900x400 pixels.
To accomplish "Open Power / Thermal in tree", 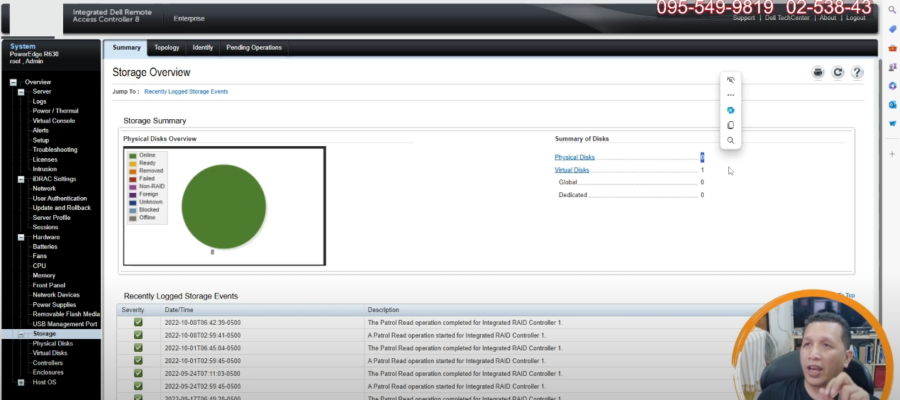I will tap(55, 111).
